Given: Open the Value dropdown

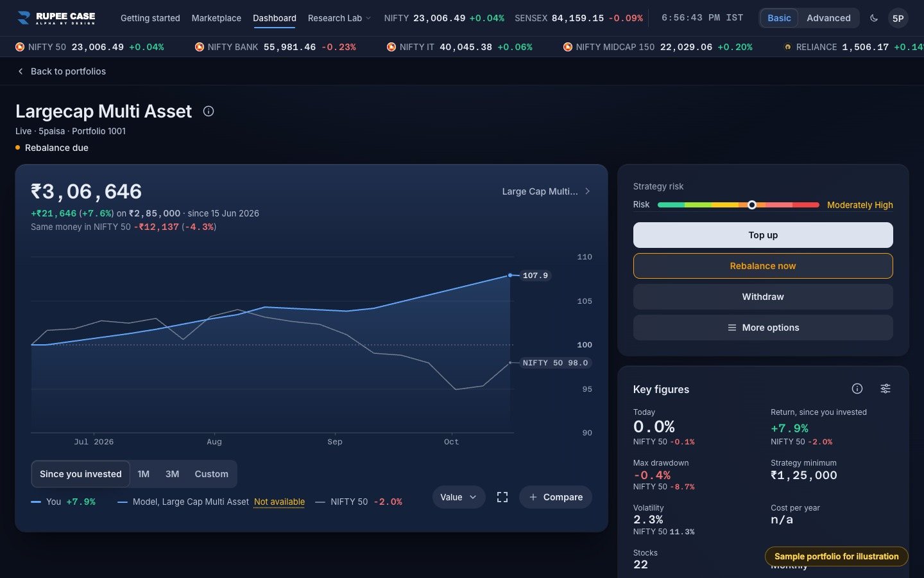Looking at the screenshot, I should click(459, 497).
